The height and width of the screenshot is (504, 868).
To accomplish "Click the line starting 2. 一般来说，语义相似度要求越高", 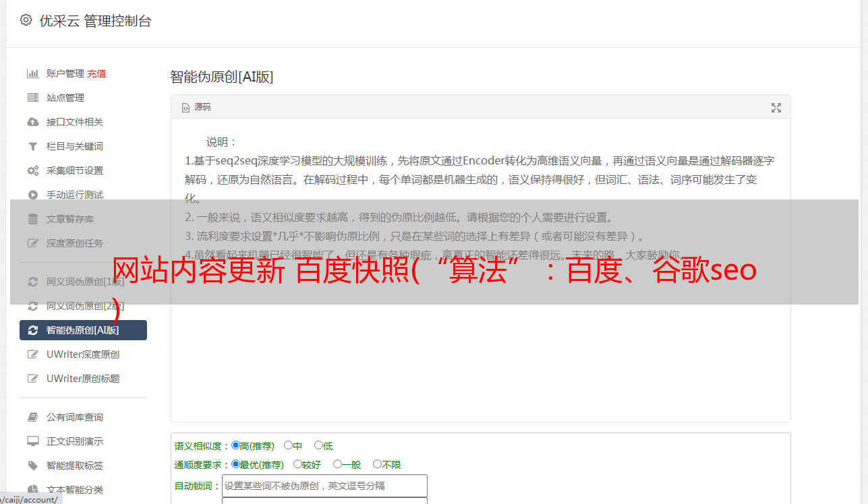I will [x=399, y=218].
